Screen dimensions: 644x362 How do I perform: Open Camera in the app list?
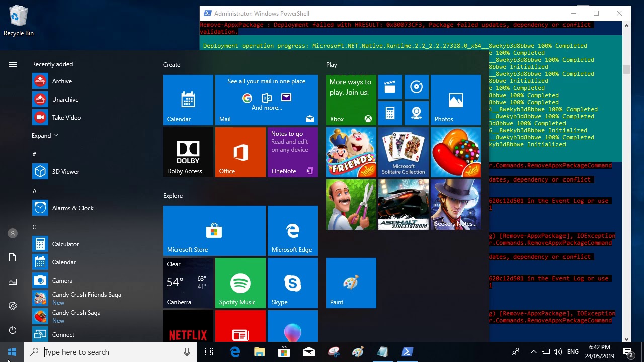pos(93,281)
